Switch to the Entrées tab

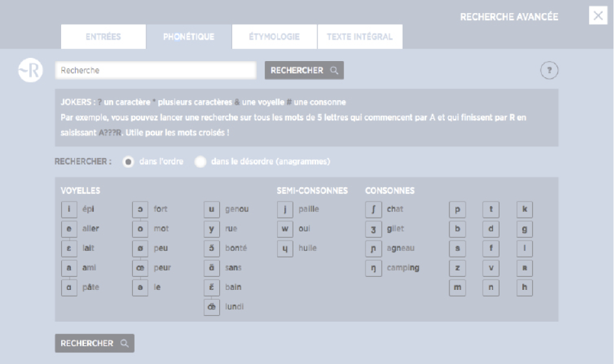[x=103, y=37]
